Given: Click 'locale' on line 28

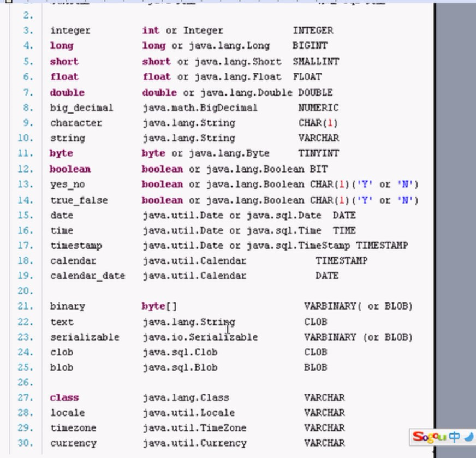Looking at the screenshot, I should [67, 413].
